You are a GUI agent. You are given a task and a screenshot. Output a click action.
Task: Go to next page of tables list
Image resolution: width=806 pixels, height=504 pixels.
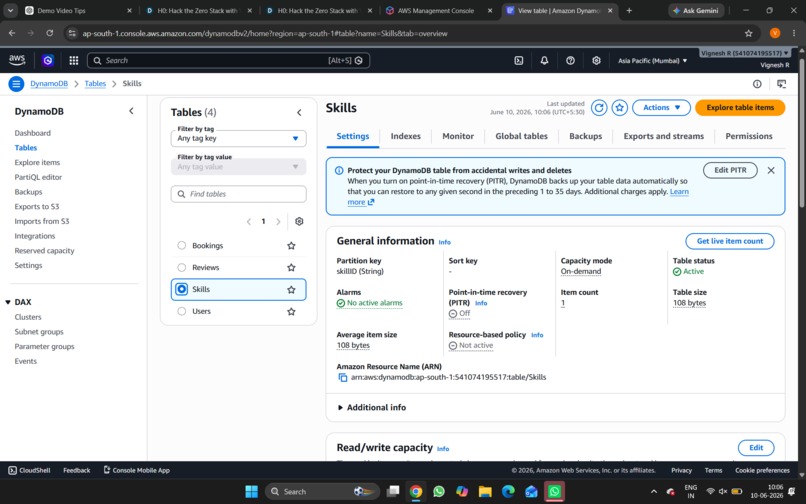coord(278,222)
